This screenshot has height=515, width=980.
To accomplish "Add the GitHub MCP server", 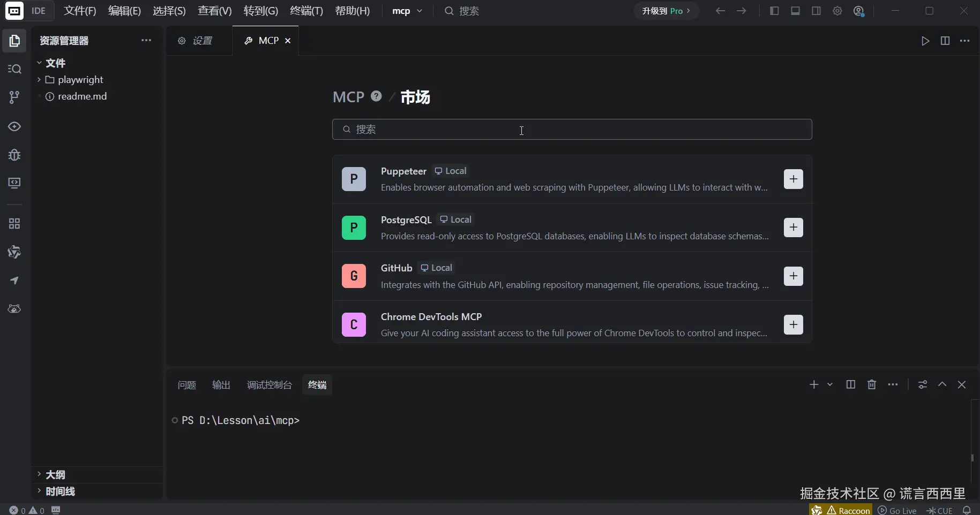I will [794, 276].
